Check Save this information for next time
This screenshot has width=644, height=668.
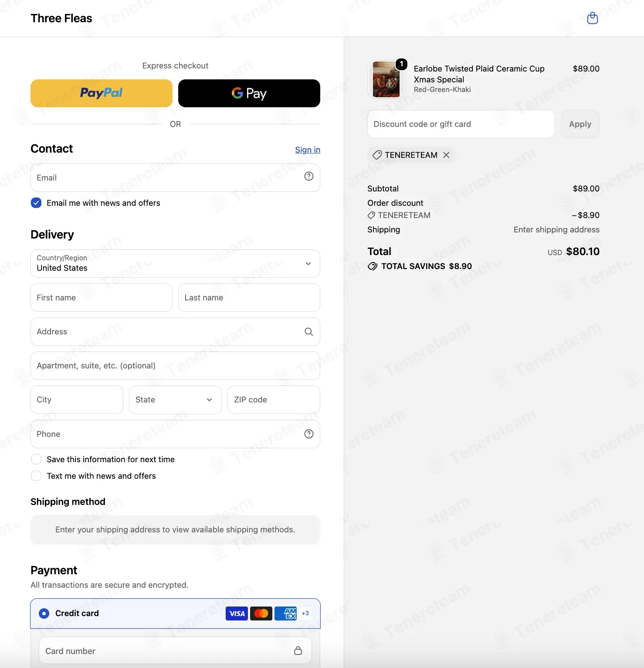(x=36, y=459)
